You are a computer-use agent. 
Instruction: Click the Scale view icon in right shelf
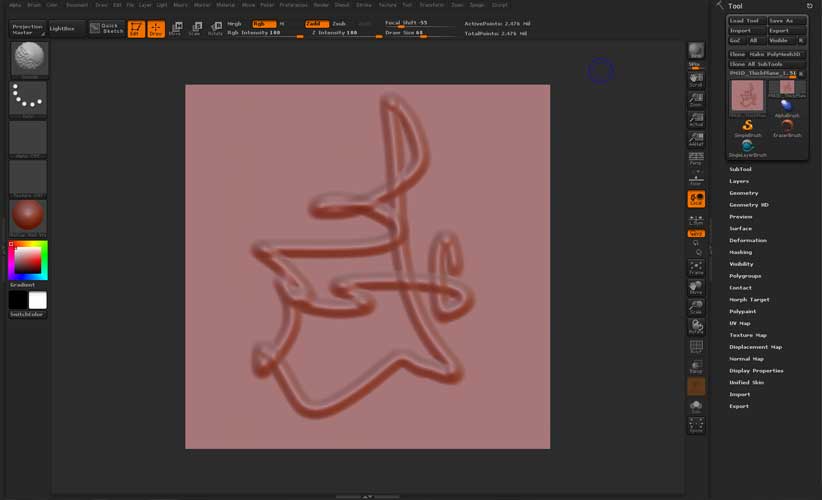(x=696, y=307)
